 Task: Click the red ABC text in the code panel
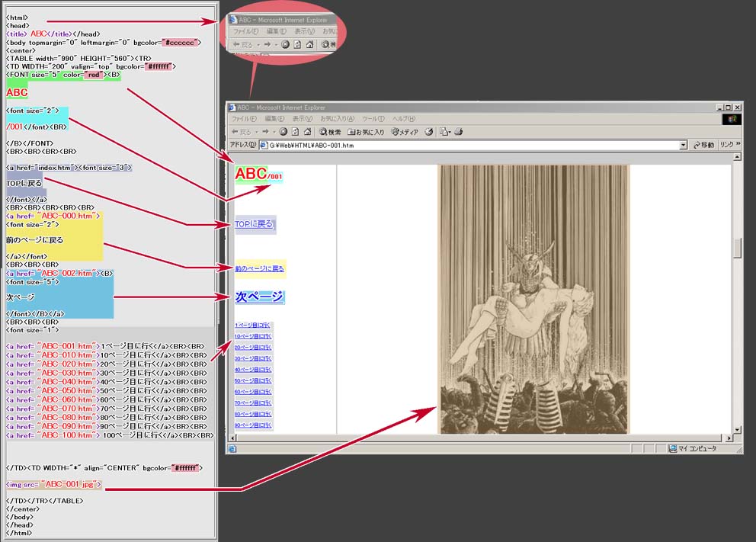tap(17, 92)
